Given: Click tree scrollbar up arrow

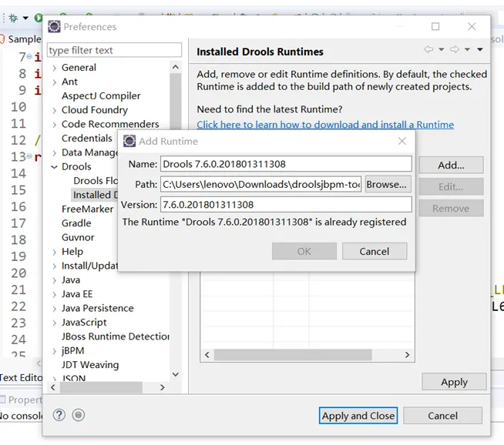Looking at the screenshot, I should point(176,67).
